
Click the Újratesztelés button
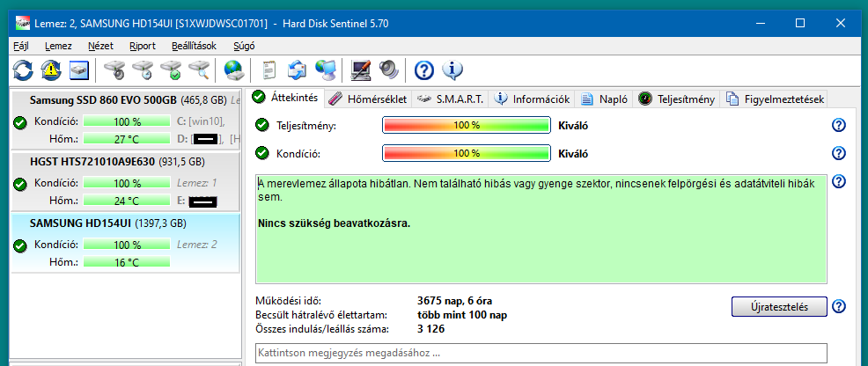click(779, 306)
